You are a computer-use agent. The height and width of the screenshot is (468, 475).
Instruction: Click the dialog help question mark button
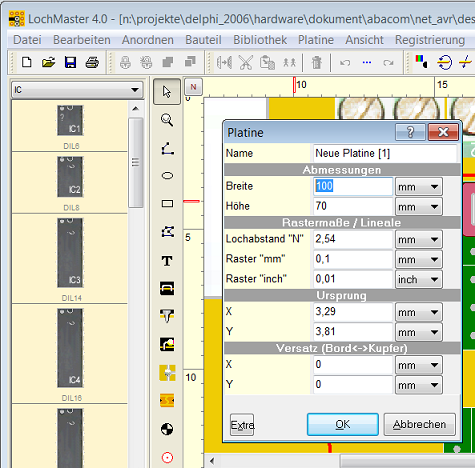point(410,132)
